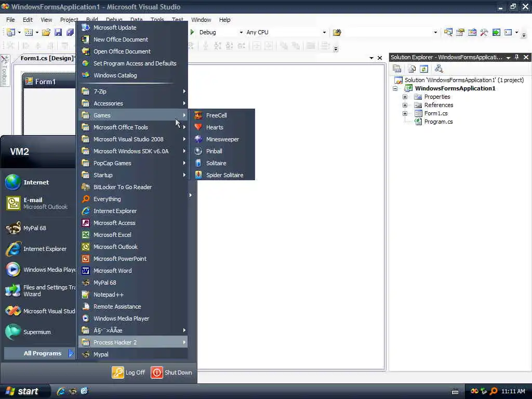Launch MyPal 68 from programs list
Viewport: 532px width, 399px height.
pyautogui.click(x=133, y=283)
